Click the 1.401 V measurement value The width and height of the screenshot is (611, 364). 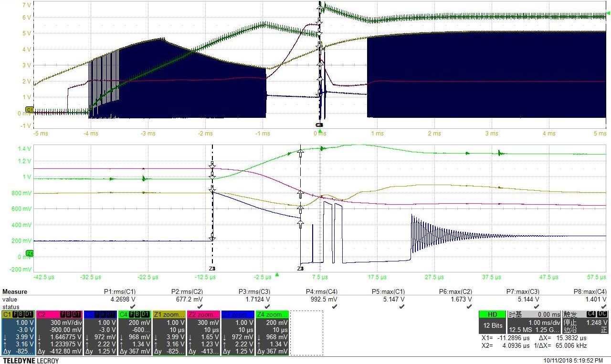pos(596,299)
